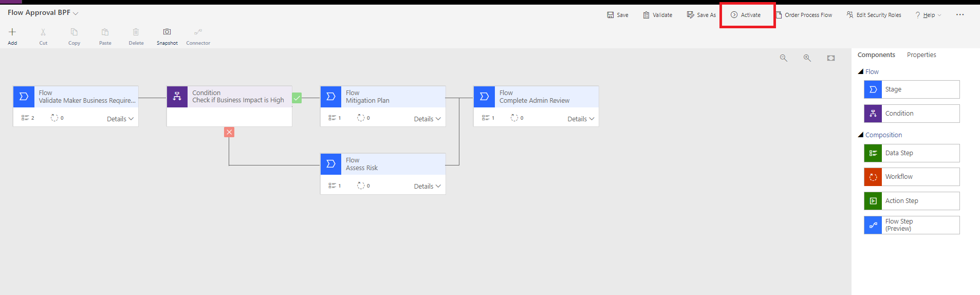Image resolution: width=980 pixels, height=295 pixels.
Task: Open the Help menu
Action: pos(928,15)
